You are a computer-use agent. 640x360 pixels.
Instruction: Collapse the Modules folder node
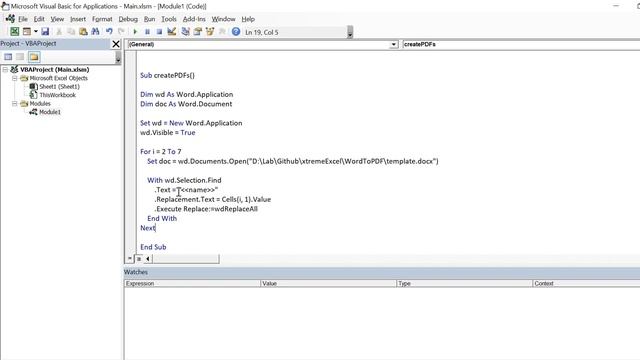coord(15,104)
